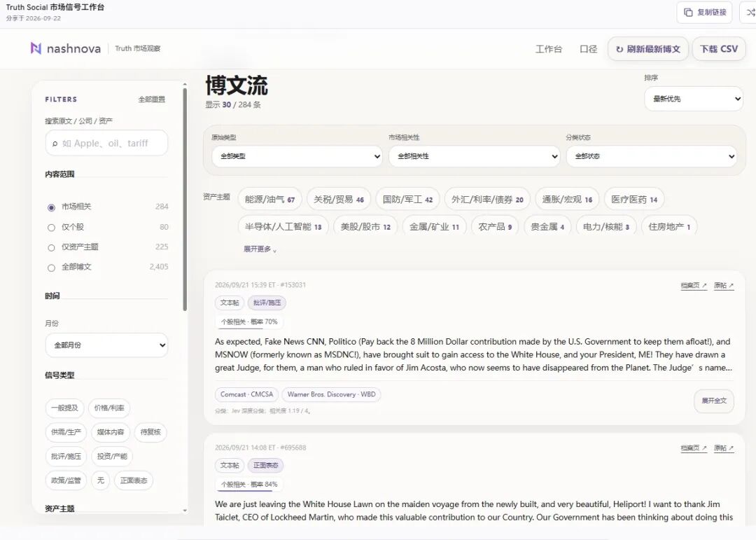
Task: Filter by 电力/核能 theme
Action: point(606,226)
